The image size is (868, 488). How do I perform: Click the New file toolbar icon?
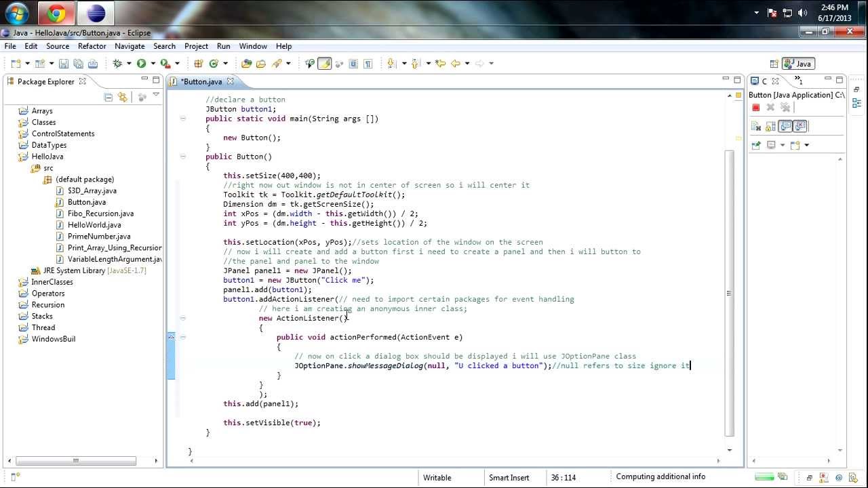[16, 64]
